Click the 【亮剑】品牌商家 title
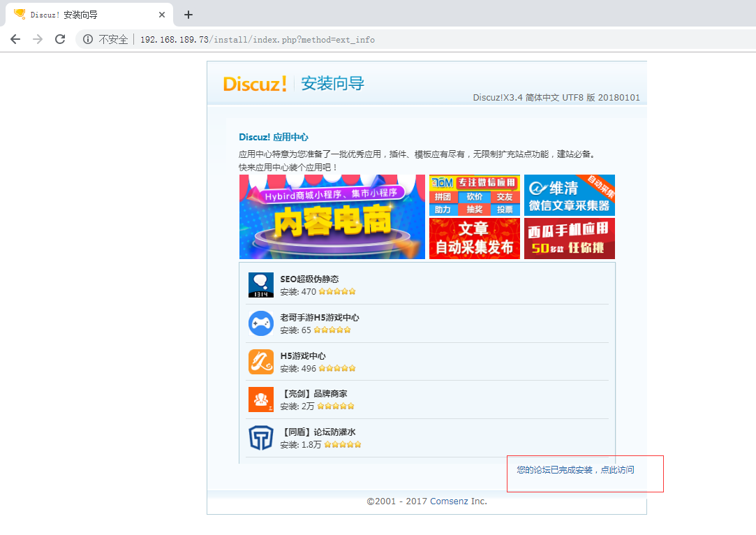756x535 pixels. click(x=314, y=394)
